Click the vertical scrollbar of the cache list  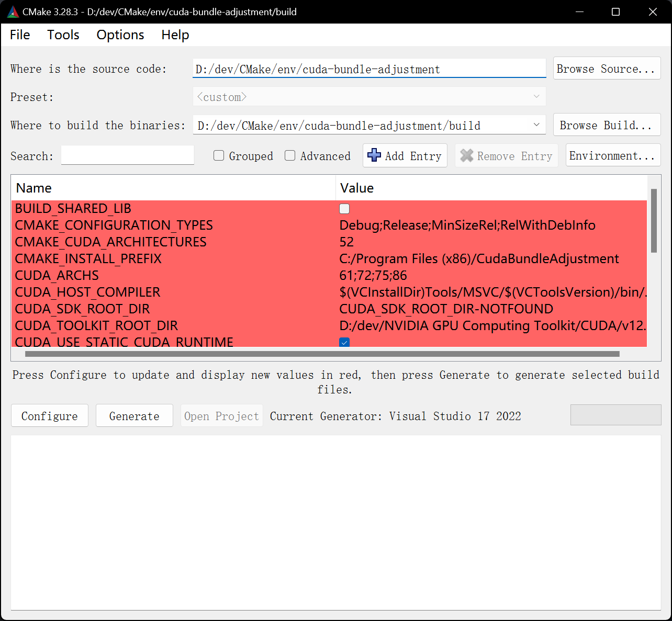(654, 221)
